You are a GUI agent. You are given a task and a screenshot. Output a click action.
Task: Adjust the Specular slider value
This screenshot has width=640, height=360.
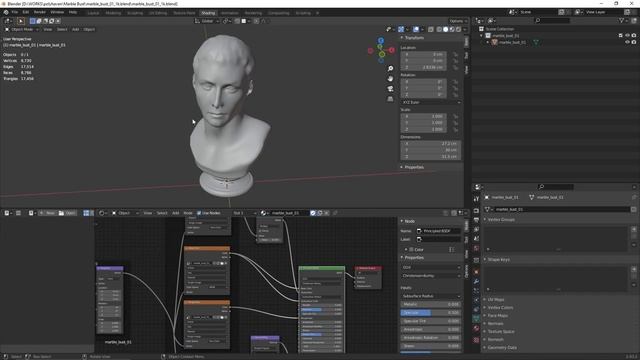pos(431,313)
